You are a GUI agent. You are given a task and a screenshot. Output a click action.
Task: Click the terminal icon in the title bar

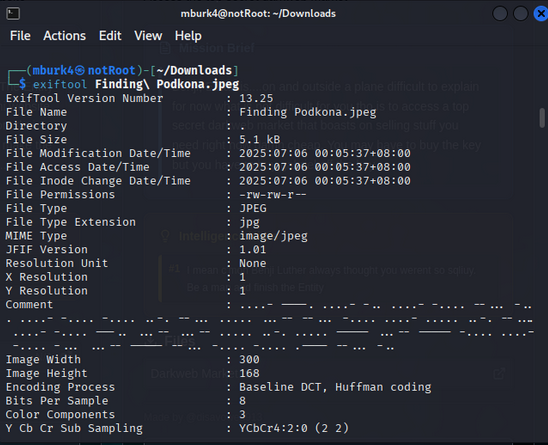click(x=13, y=14)
